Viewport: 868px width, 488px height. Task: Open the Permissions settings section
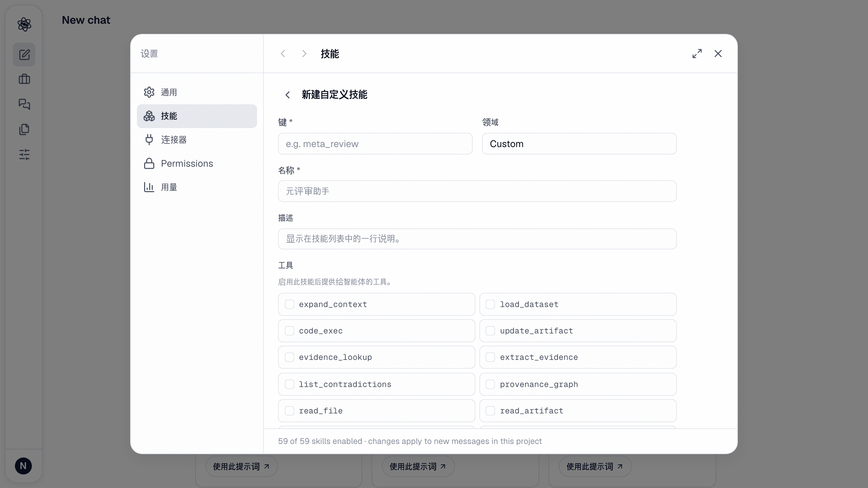coord(197,163)
